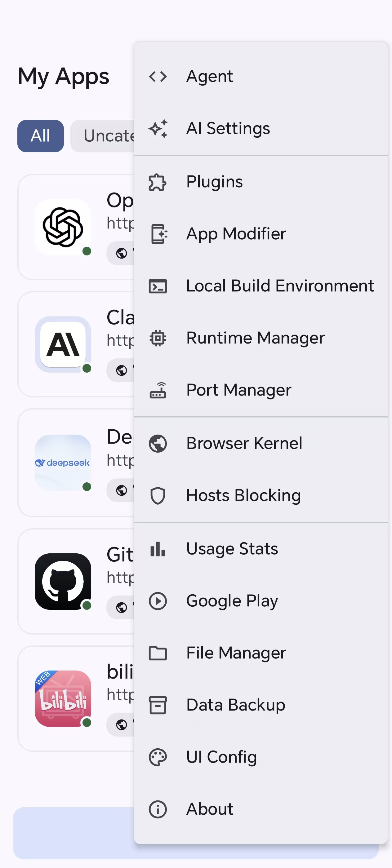Open File Manager from the menu
The height and width of the screenshot is (868, 392).
point(261,653)
